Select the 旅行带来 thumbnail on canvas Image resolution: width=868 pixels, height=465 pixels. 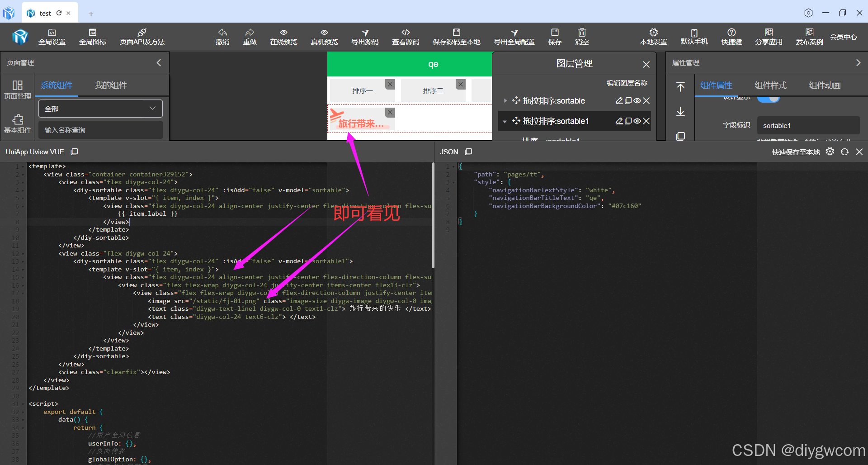click(x=361, y=119)
